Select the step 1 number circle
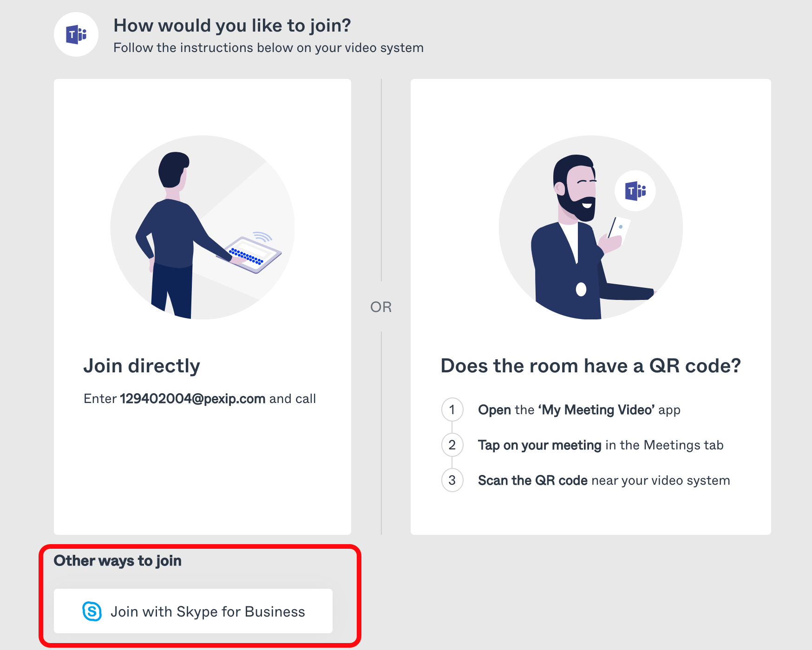812x650 pixels. (452, 409)
